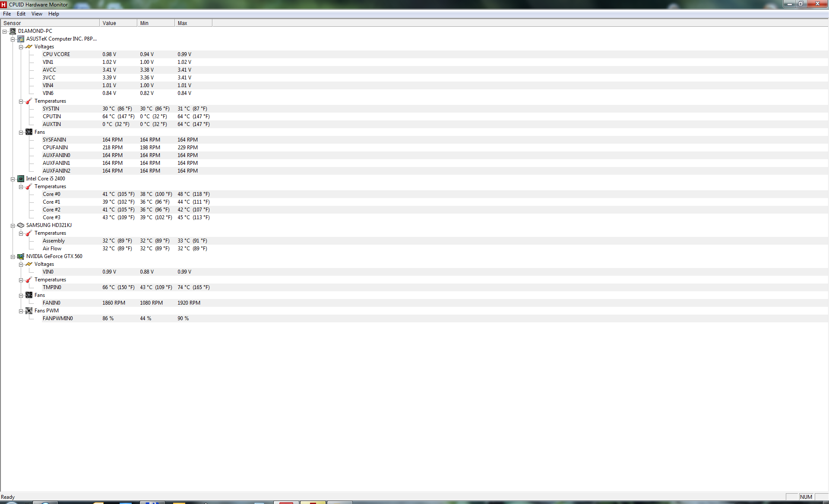829x504 pixels.
Task: Click the GPU Voltages lightning icon
Action: (x=29, y=264)
